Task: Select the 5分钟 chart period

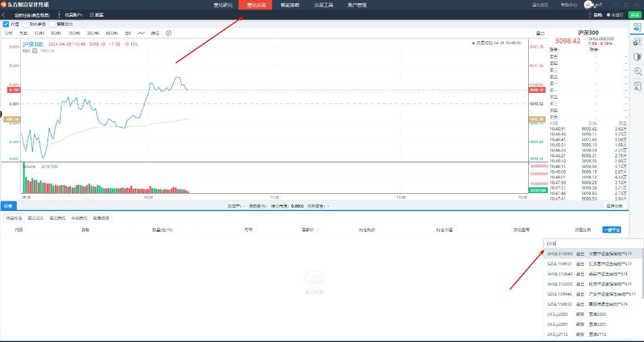Action: [56, 33]
